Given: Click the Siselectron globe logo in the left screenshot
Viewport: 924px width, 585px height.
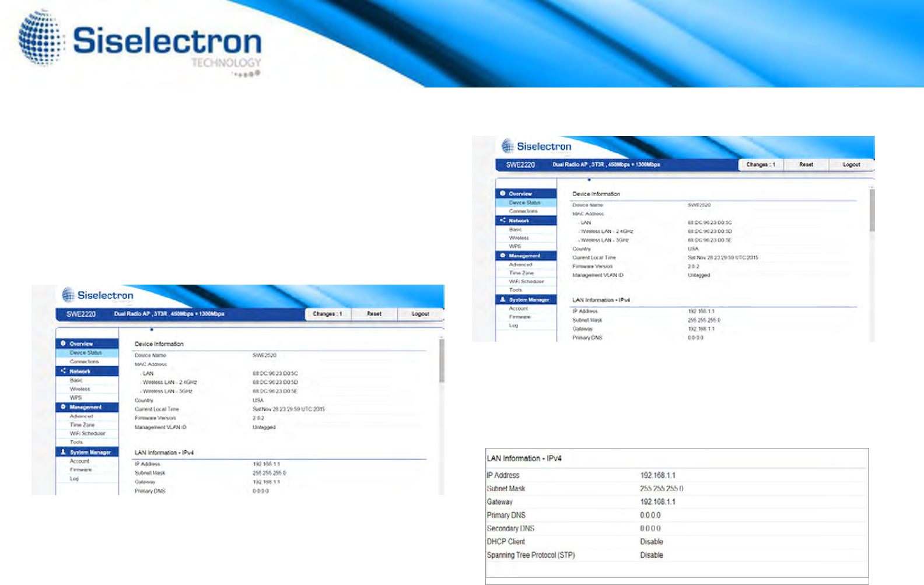Looking at the screenshot, I should point(68,295).
